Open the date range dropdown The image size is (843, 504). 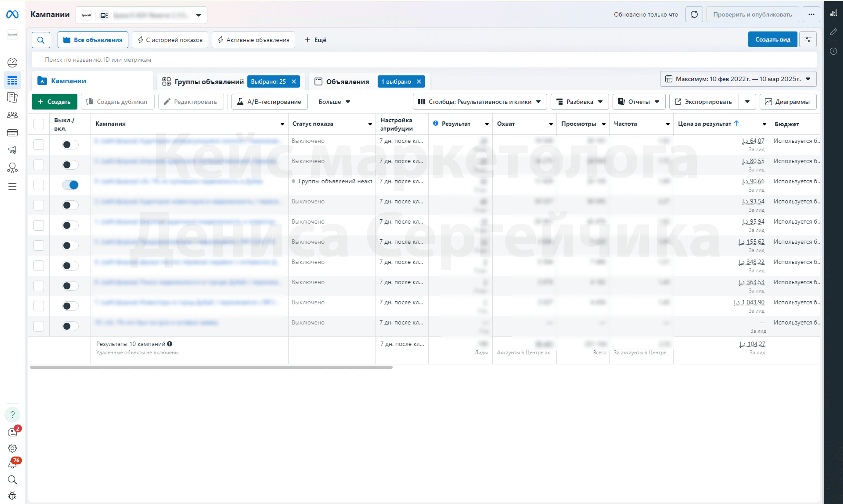738,79
